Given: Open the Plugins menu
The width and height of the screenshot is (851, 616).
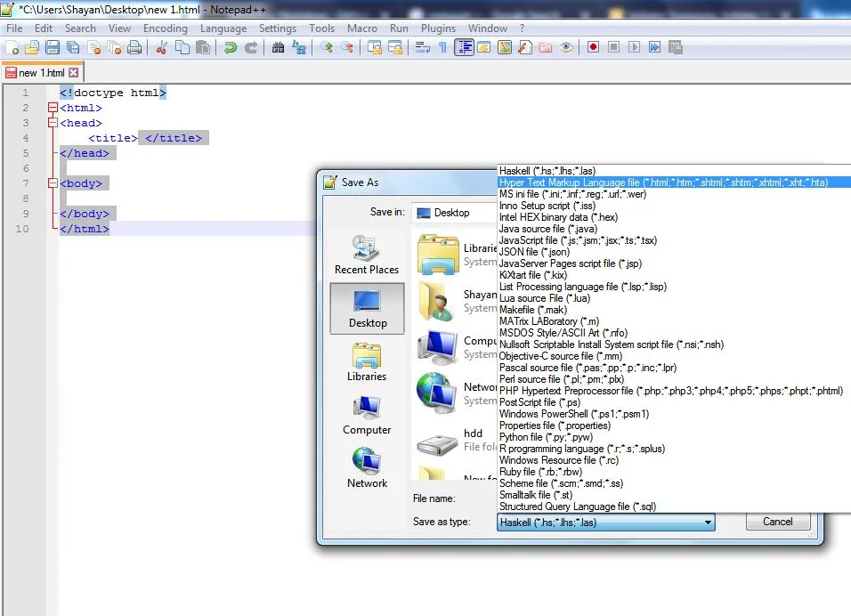Looking at the screenshot, I should tap(438, 28).
